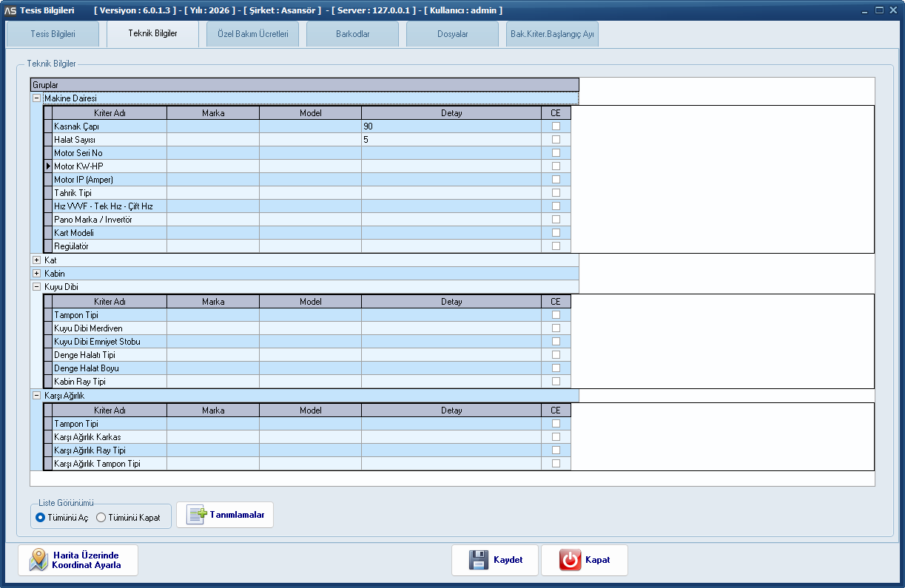Select the Tümünü Kapat radio option
The width and height of the screenshot is (905, 588).
(101, 518)
